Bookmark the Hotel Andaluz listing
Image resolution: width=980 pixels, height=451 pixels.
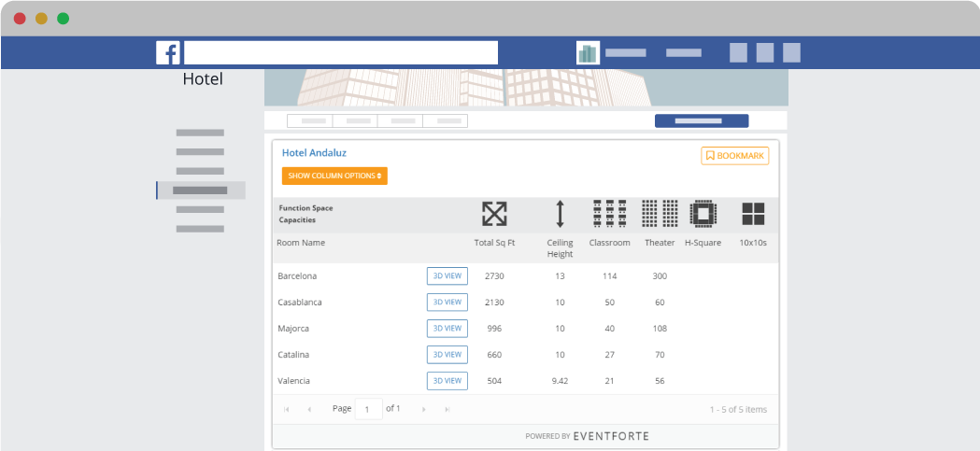[x=735, y=156]
